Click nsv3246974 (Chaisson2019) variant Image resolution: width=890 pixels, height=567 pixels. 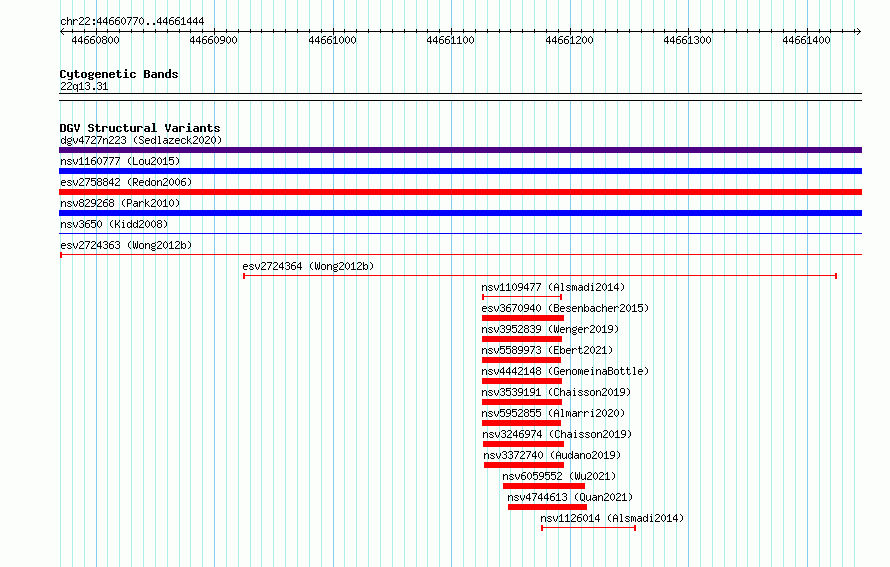click(x=523, y=444)
